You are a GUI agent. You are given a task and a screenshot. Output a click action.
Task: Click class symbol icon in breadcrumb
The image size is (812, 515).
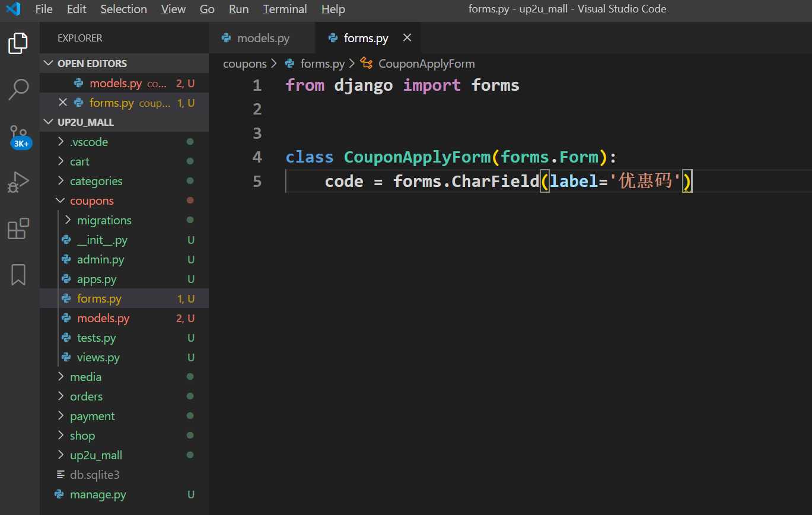click(367, 63)
